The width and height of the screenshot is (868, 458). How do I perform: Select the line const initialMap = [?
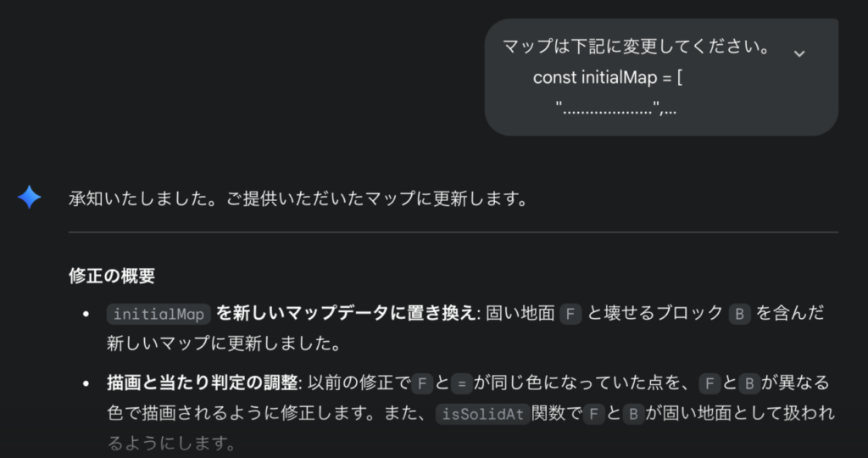point(607,77)
